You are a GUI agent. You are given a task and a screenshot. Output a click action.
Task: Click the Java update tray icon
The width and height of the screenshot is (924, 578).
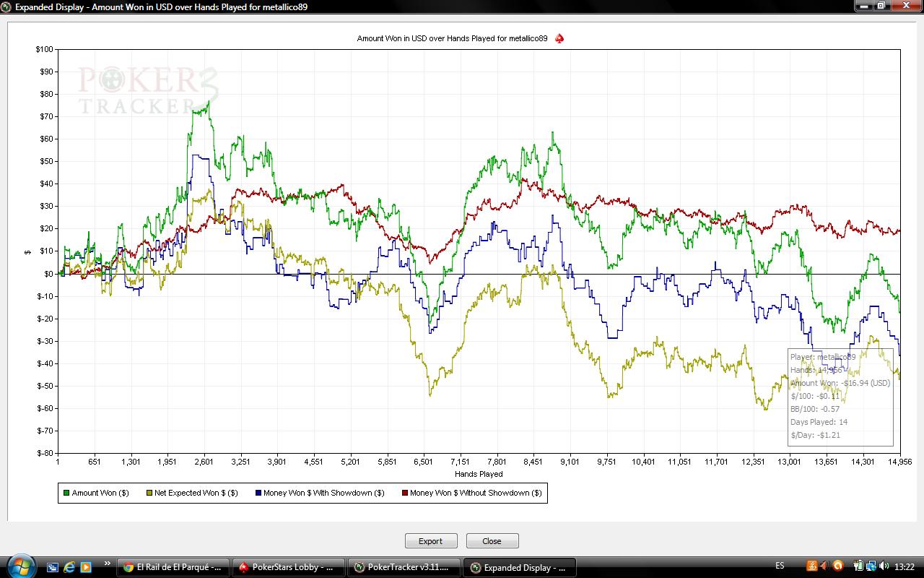(811, 566)
